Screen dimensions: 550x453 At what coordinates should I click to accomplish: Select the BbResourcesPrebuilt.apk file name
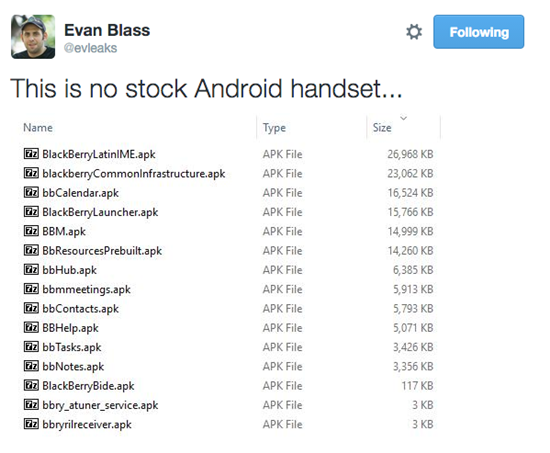coord(102,251)
